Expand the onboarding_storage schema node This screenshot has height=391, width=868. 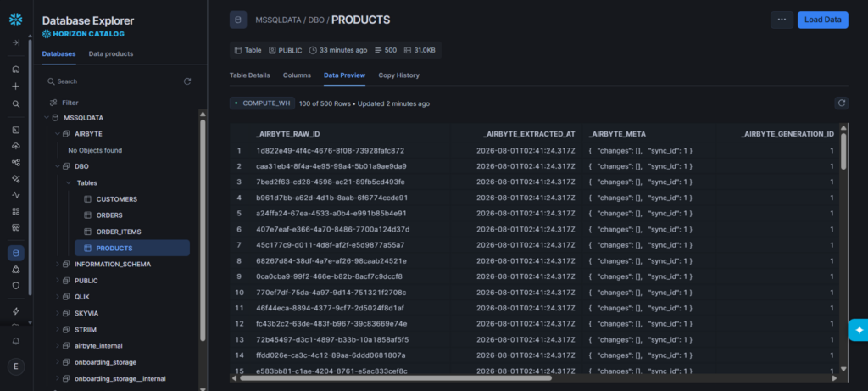pyautogui.click(x=57, y=362)
